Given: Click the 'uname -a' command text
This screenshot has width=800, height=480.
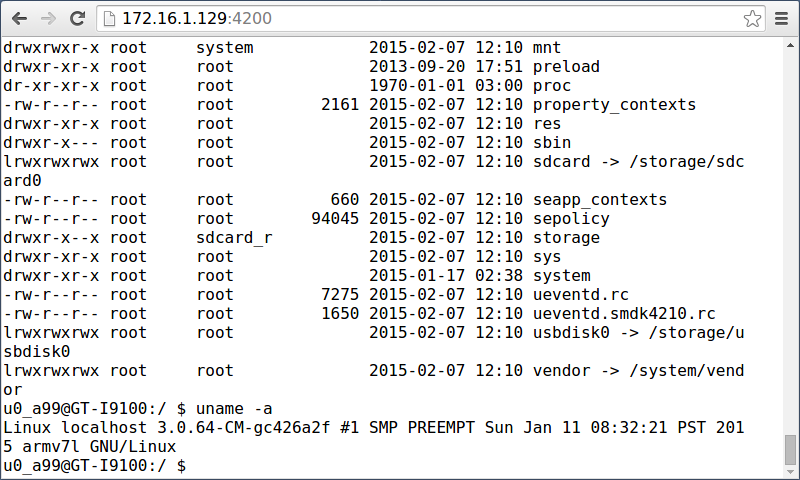Looking at the screenshot, I should pyautogui.click(x=234, y=409).
